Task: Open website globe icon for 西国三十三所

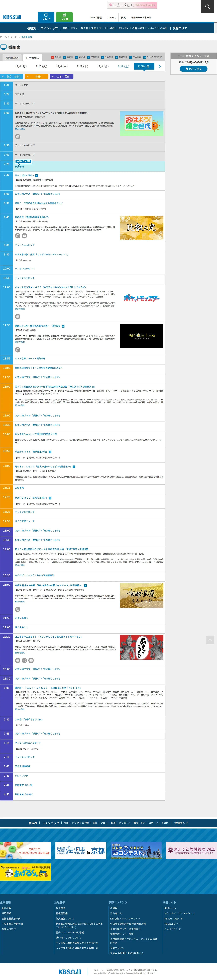Action: 18,350
